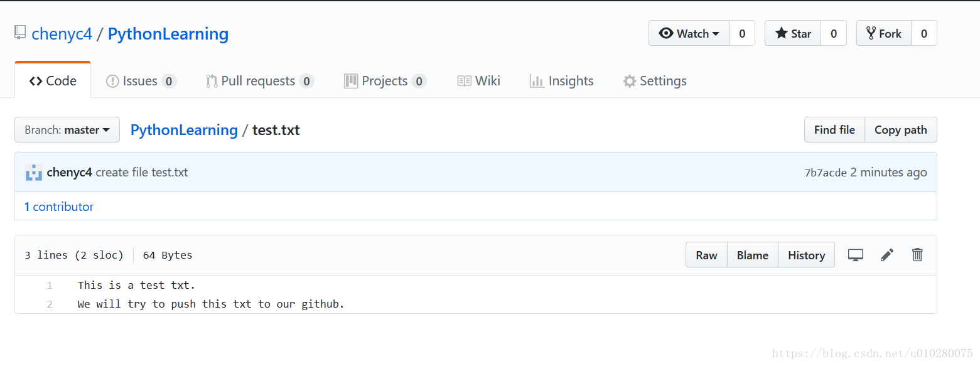The image size is (980, 366).
Task: Select line number 1
Action: 49,285
